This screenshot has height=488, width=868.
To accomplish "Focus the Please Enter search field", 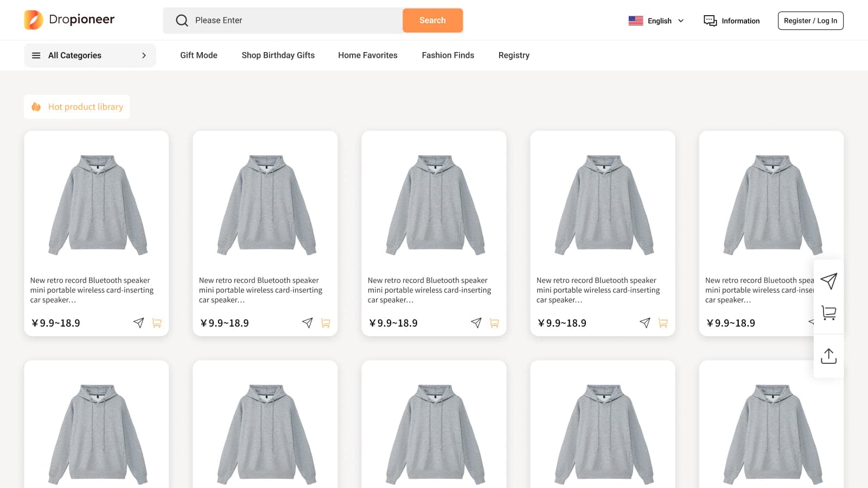I will click(x=293, y=21).
